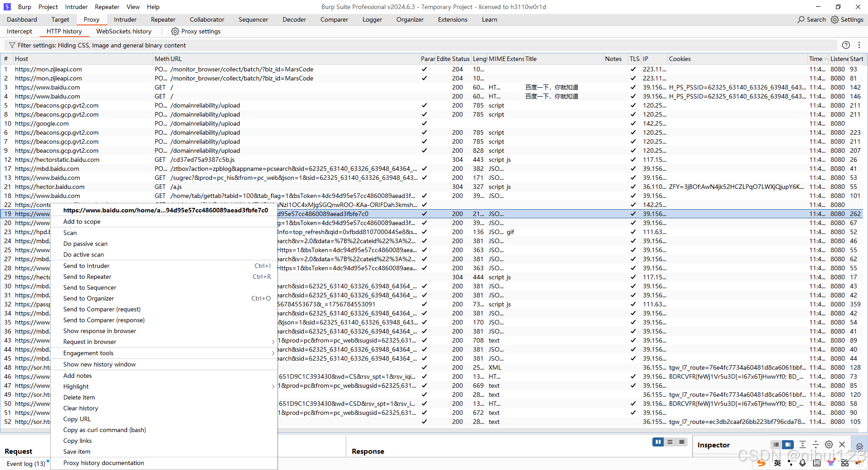
Task: Click Sogou input method S logo
Action: click(761, 463)
